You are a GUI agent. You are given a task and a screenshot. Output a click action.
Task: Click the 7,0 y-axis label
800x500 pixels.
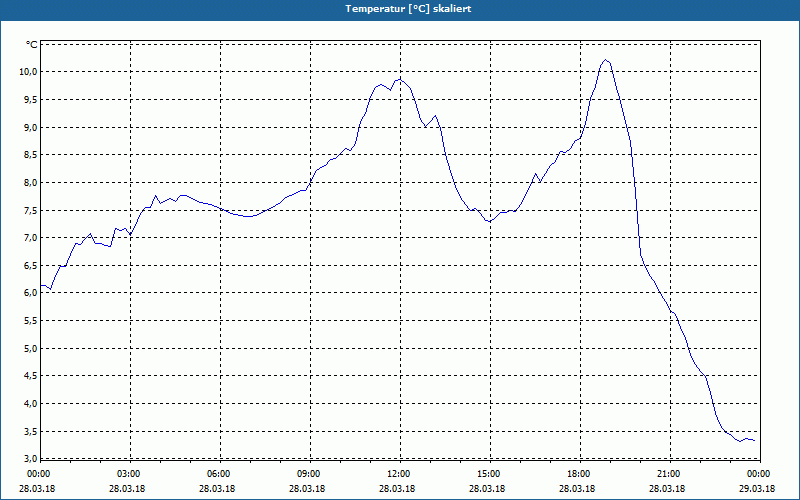(x=31, y=238)
